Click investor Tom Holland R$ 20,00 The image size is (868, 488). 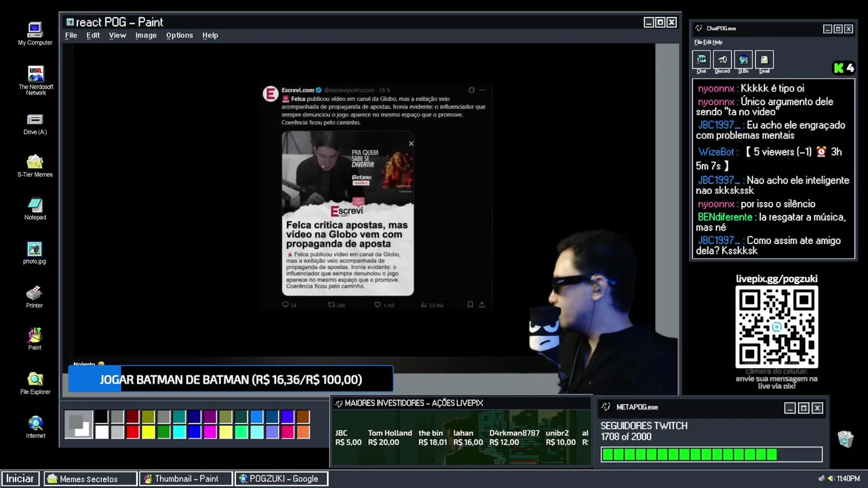coord(390,437)
